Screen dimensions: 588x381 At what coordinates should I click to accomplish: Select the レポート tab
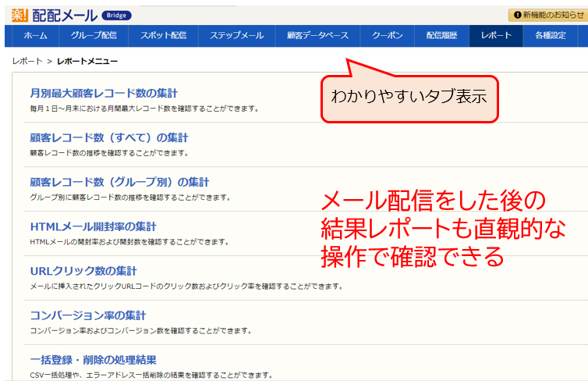pos(496,36)
